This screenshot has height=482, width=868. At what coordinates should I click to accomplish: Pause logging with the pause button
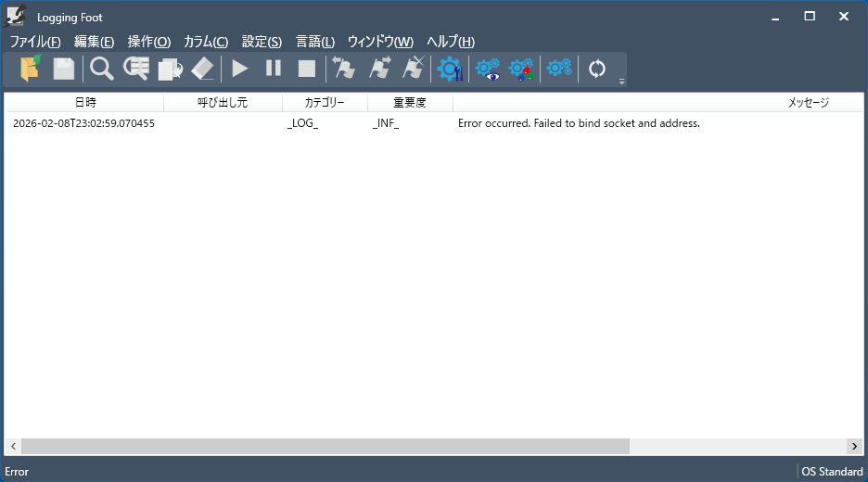tap(274, 69)
